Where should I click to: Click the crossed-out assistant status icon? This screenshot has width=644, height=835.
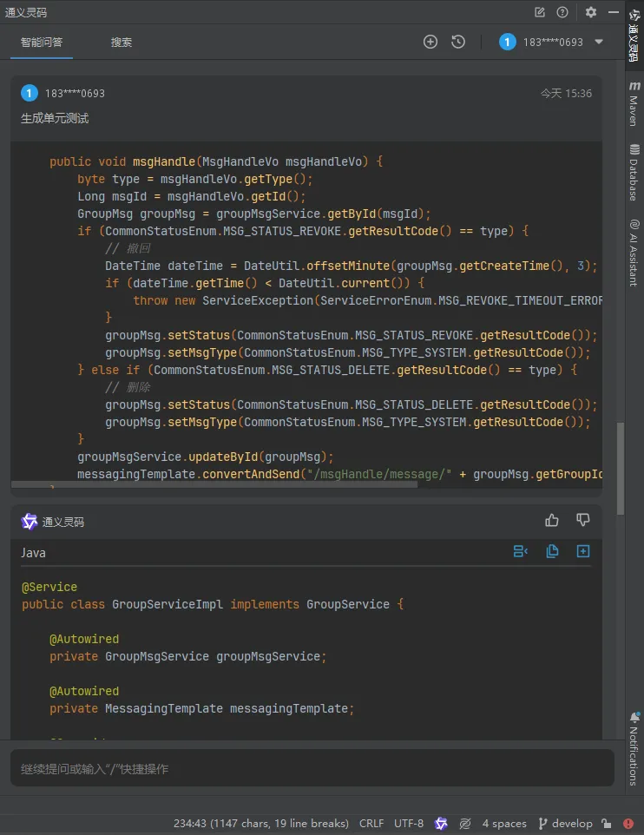click(465, 824)
